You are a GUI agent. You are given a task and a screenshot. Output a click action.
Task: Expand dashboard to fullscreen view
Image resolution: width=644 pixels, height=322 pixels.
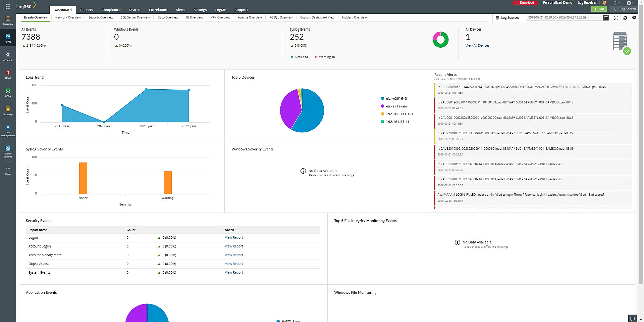tap(616, 18)
